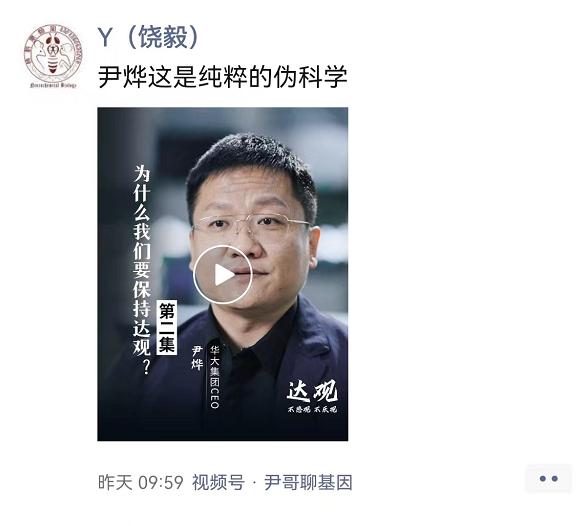This screenshot has width=586, height=526.
Task: Click the Neurochemical Biology text under avatar logo
Action: click(53, 85)
